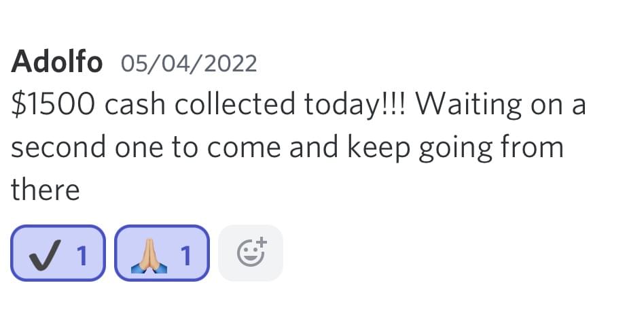Open Adolfo's user profile
The height and width of the screenshot is (332, 644).
tap(57, 63)
